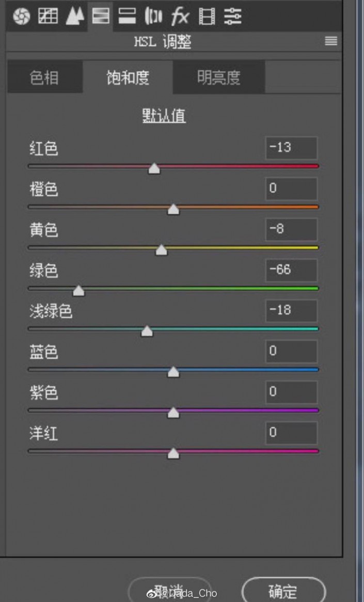The height and width of the screenshot is (602, 364).
Task: Open the Split Toning panel icon
Action: [127, 17]
